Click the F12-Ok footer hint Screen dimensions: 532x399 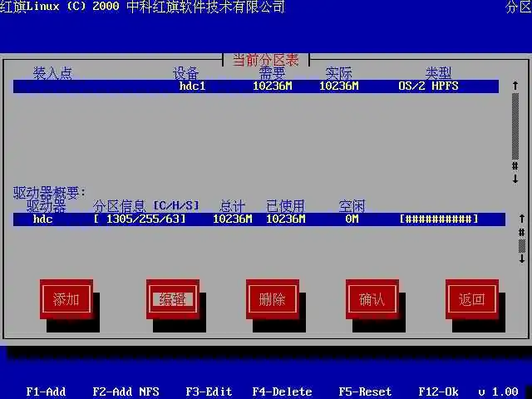[439, 392]
